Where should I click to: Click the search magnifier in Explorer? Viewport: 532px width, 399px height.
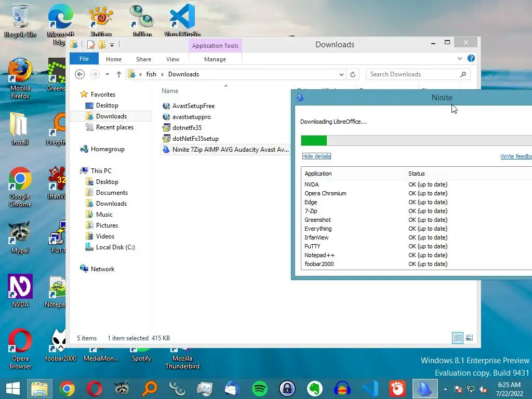click(463, 74)
